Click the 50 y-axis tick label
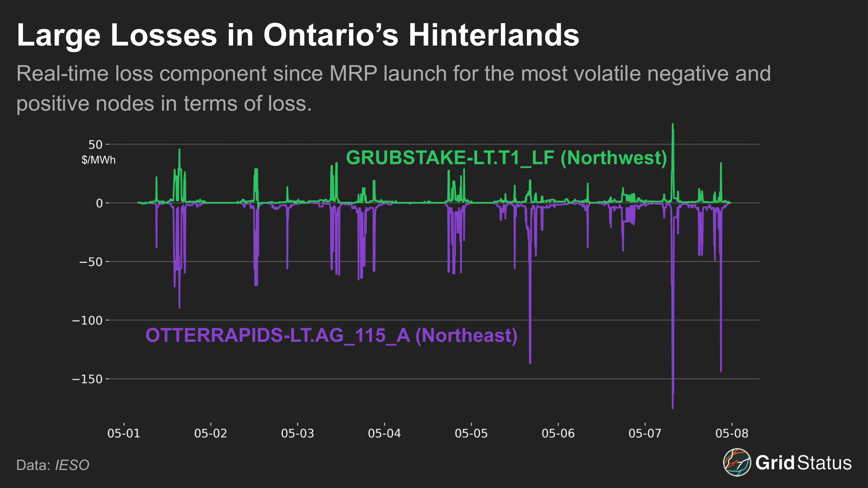Image resolution: width=868 pixels, height=488 pixels. (95, 144)
